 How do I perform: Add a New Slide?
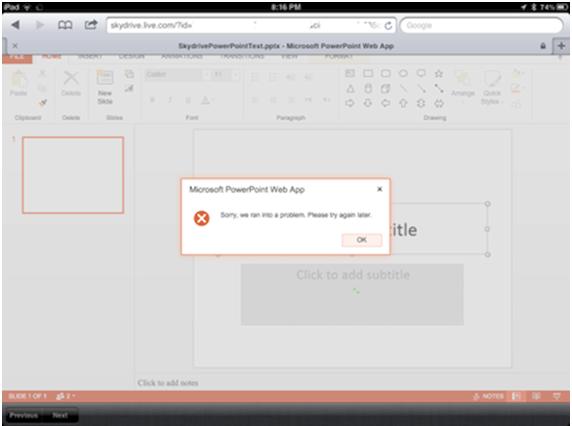(x=105, y=88)
